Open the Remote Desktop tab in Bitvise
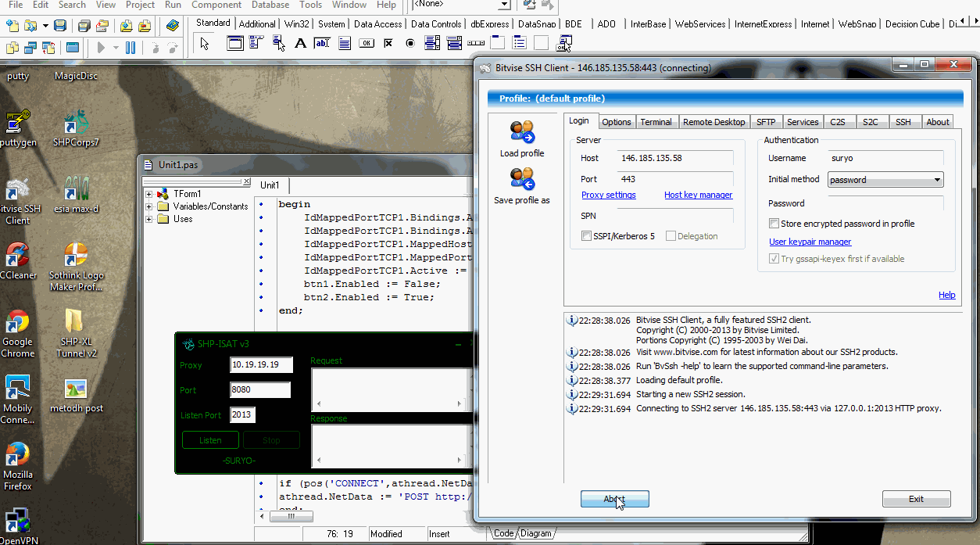 pos(714,122)
